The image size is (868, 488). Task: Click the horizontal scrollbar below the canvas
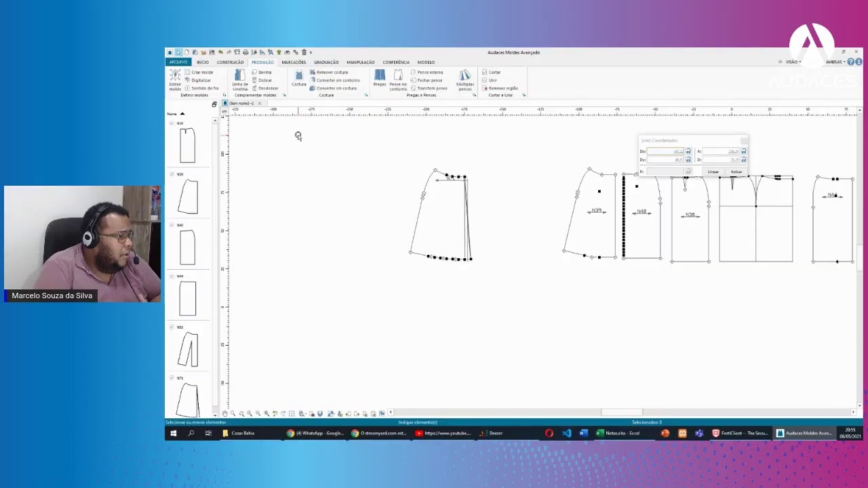click(x=622, y=412)
